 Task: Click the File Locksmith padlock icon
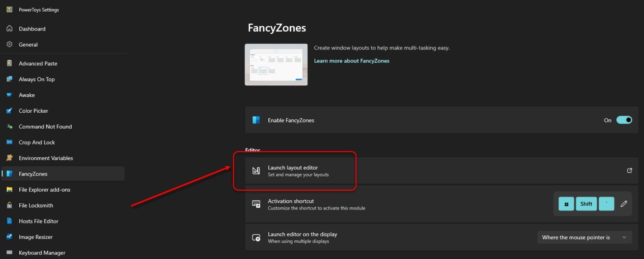(x=9, y=205)
